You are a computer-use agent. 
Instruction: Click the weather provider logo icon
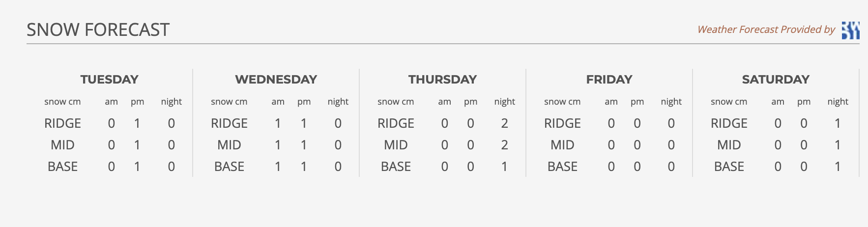click(850, 30)
